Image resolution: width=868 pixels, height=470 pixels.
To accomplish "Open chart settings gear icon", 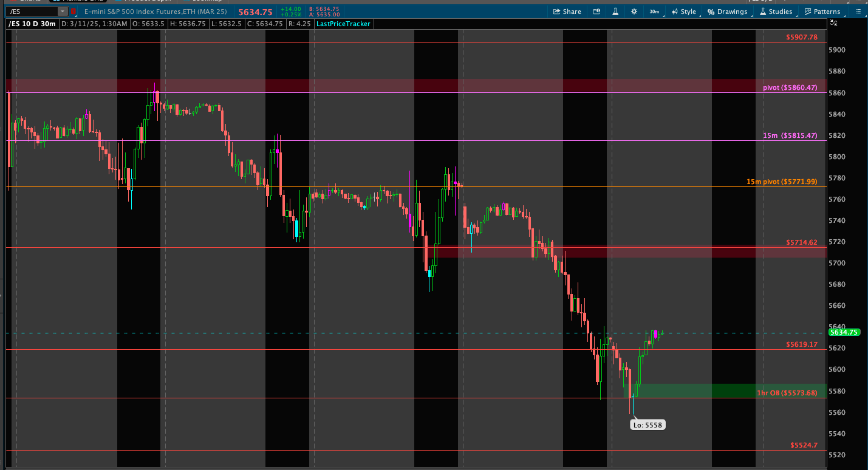I will tap(634, 12).
